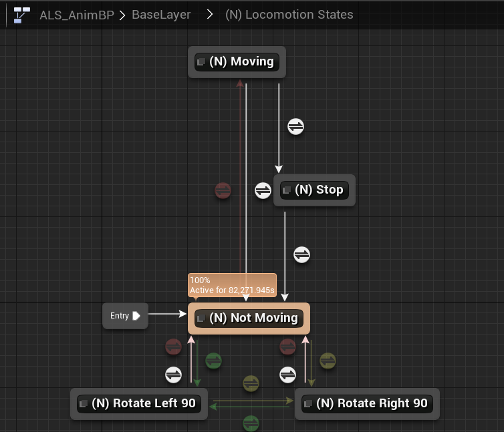Click olive transition icon above the rotate-to-rotate arrows
This screenshot has width=504, height=432.
click(x=251, y=383)
